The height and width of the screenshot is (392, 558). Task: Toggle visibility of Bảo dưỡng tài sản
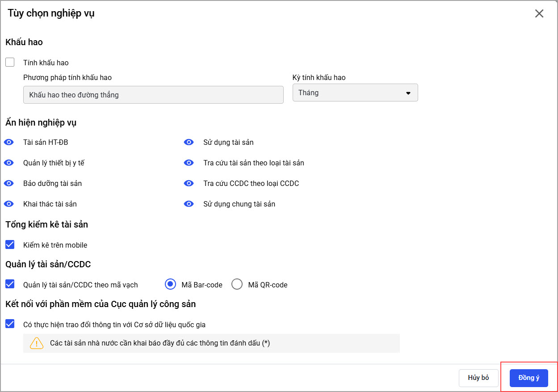point(9,183)
